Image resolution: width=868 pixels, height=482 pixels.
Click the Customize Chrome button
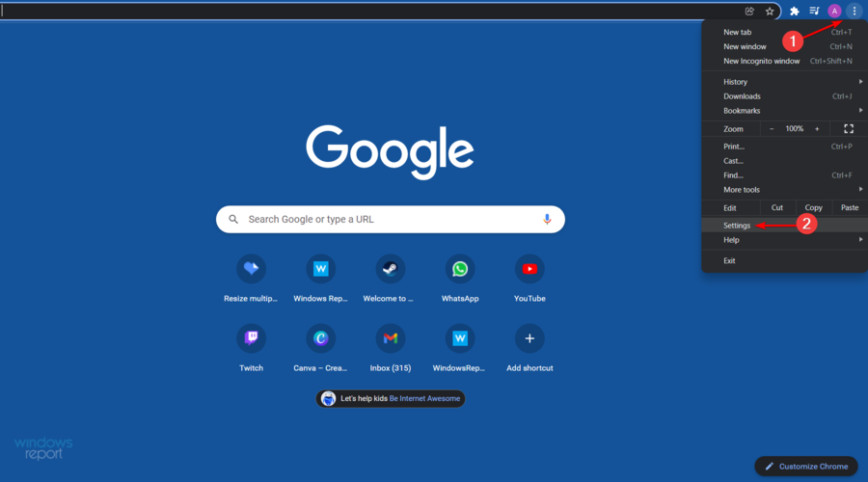pos(806,467)
